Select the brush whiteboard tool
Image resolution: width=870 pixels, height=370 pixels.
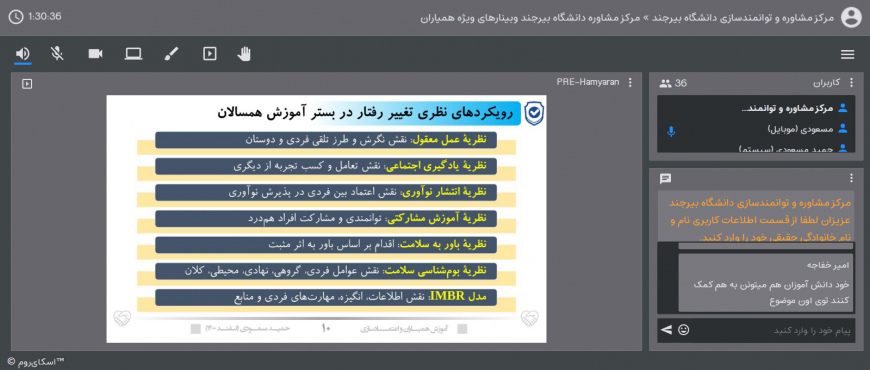point(171,54)
